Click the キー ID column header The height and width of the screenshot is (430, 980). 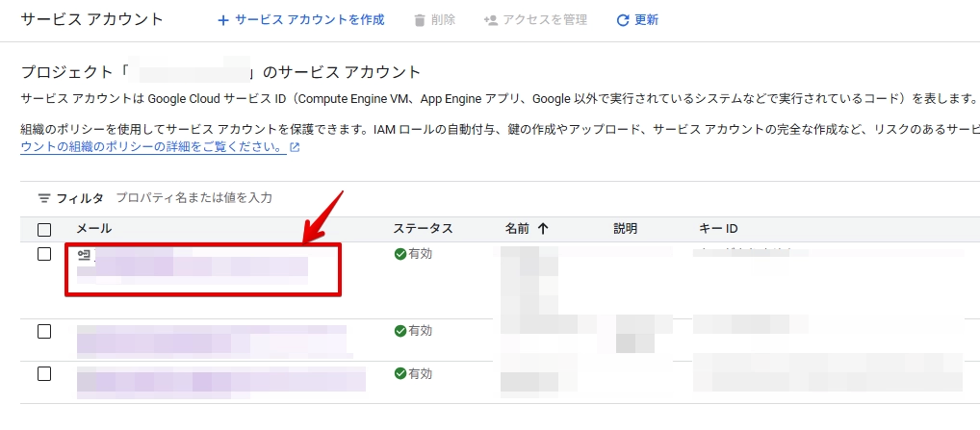click(718, 228)
